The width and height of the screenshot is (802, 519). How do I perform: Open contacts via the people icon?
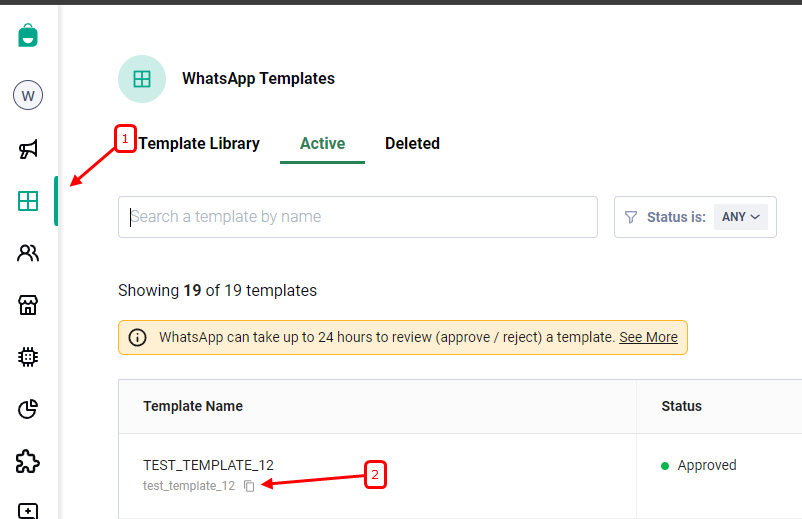[28, 253]
